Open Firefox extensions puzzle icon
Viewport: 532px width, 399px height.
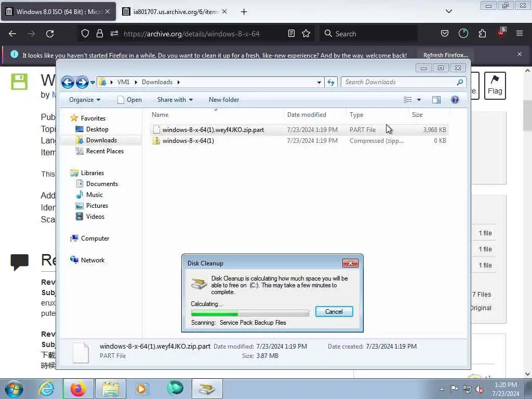pos(482,34)
